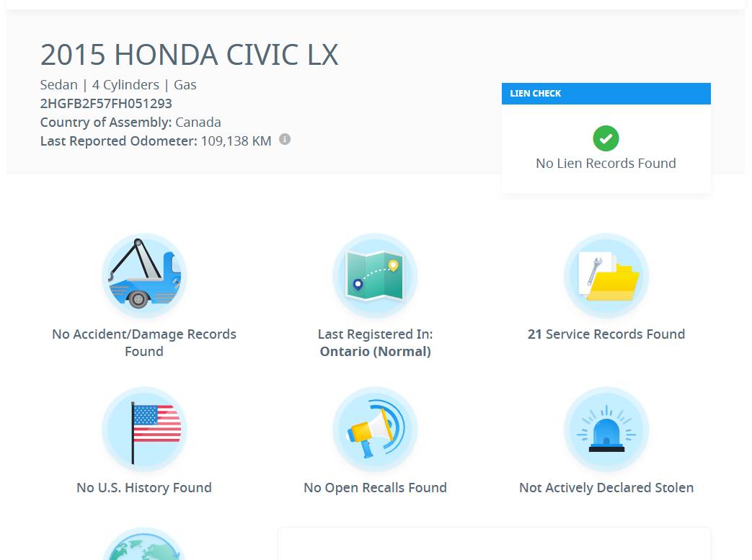752x560 pixels.
Task: Click the partially visible globe icon
Action: tap(144, 543)
